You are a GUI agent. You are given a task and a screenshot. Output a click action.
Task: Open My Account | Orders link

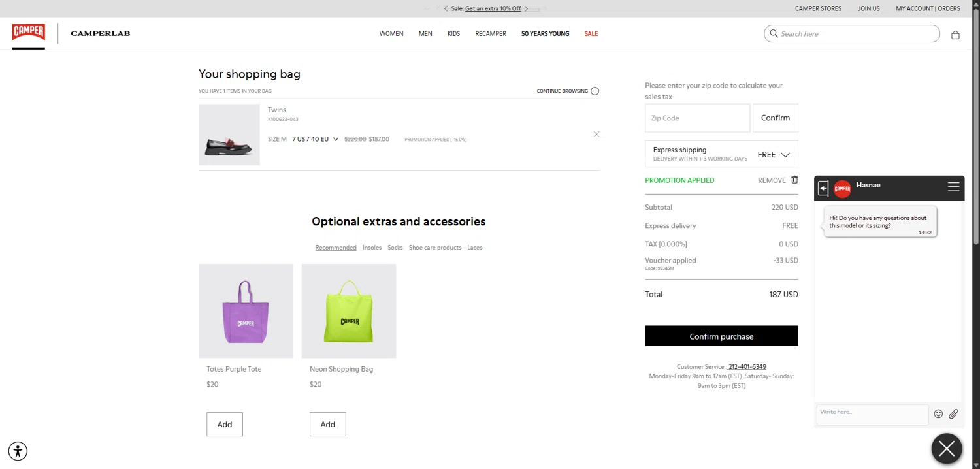[928, 8]
